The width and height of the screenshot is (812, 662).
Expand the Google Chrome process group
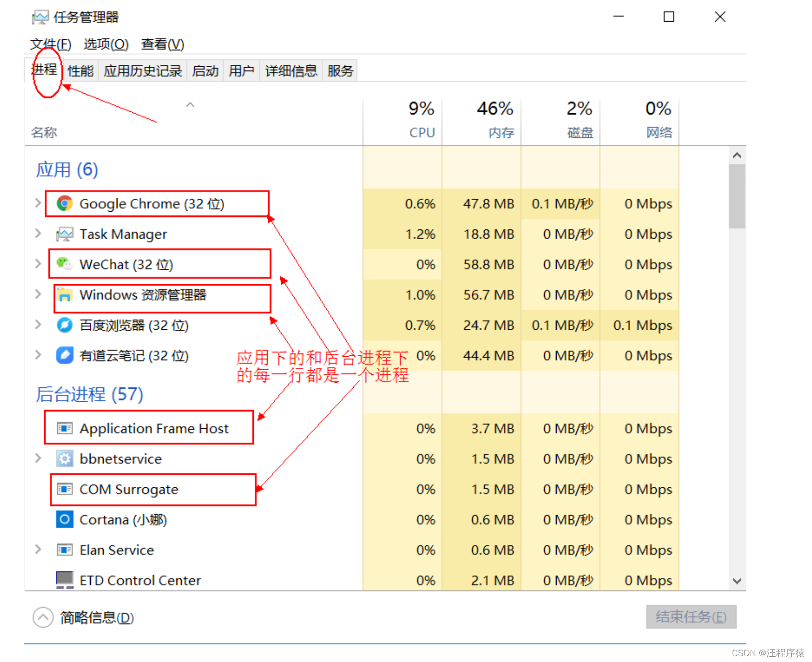(x=38, y=203)
